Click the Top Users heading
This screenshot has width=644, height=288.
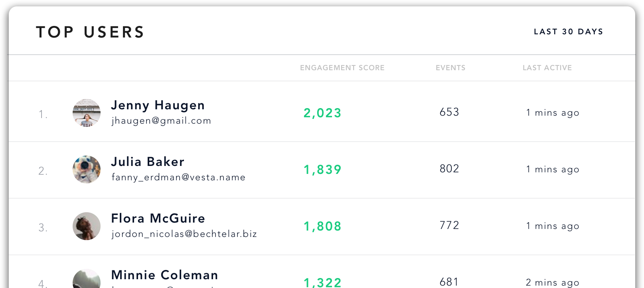90,32
